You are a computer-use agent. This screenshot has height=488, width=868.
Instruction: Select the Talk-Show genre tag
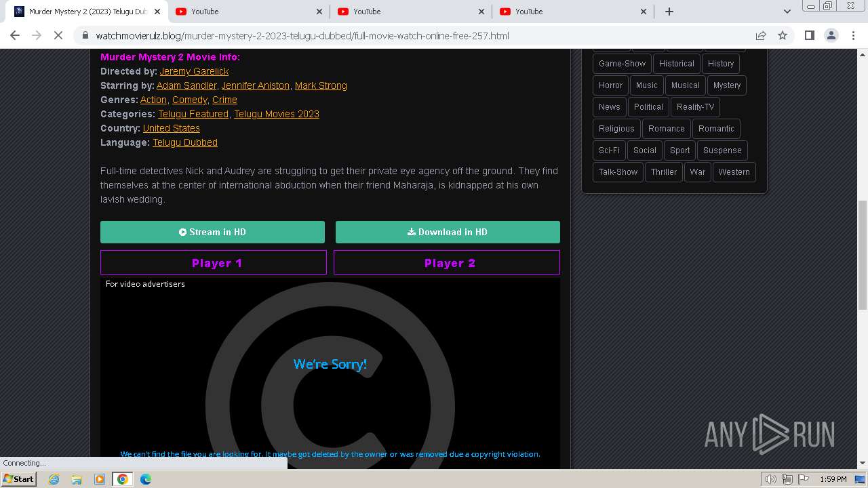click(x=618, y=172)
